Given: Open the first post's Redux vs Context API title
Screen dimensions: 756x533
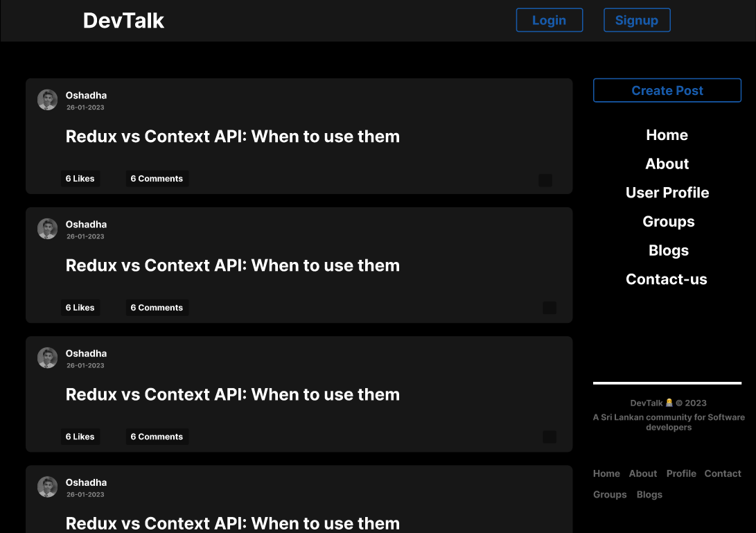Looking at the screenshot, I should click(x=232, y=137).
